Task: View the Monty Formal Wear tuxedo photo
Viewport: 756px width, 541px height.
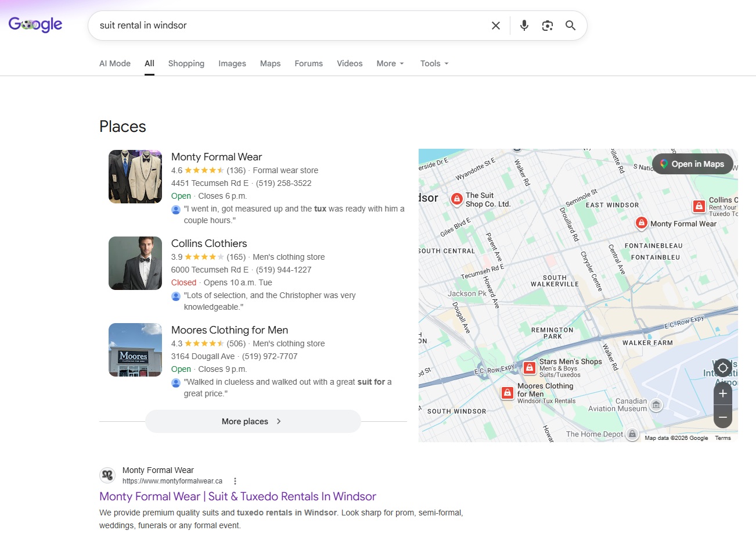Action: click(x=135, y=177)
